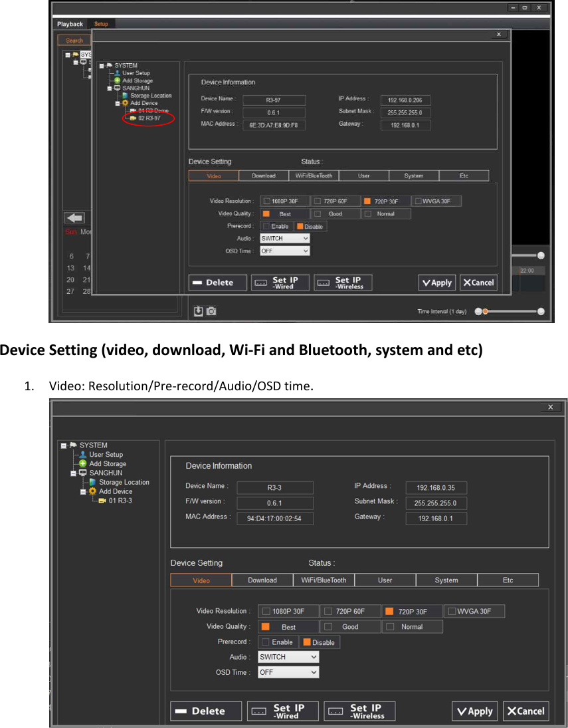Image resolution: width=568 pixels, height=728 pixels.
Task: Switch to the Download settings tab
Action: [x=262, y=580]
